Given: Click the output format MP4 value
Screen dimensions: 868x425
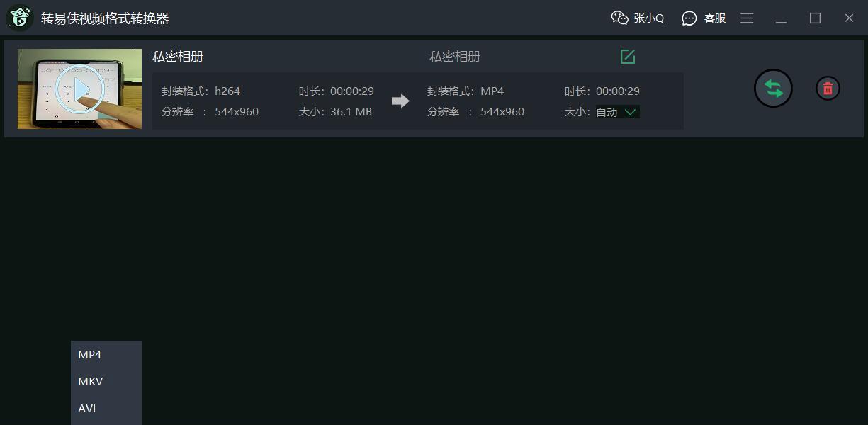Looking at the screenshot, I should coord(492,91).
